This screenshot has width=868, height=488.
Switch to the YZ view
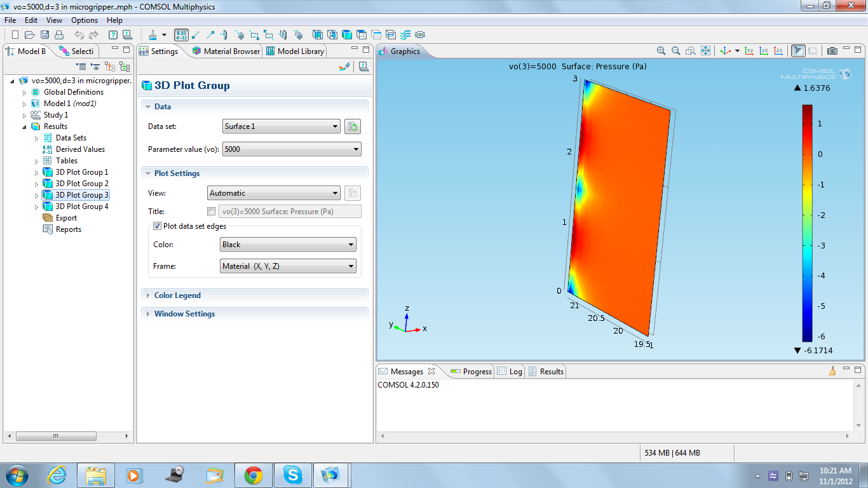pyautogui.click(x=764, y=51)
